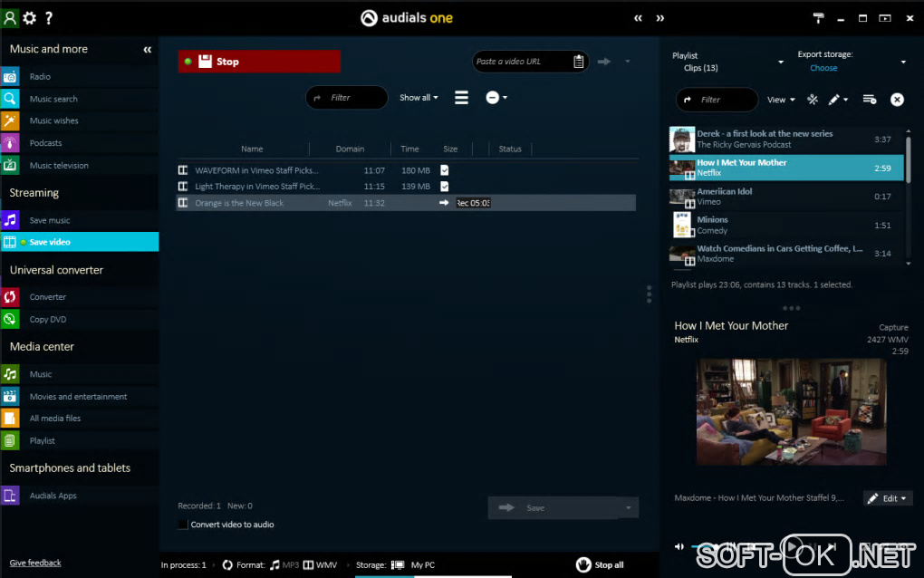Click the Converter icon
The height and width of the screenshot is (578, 924).
10,297
